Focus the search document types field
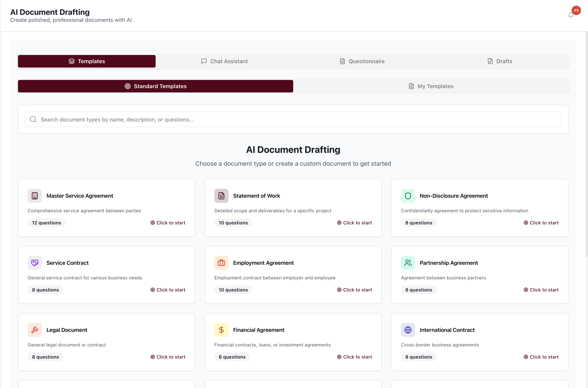The width and height of the screenshot is (588, 388). (293, 120)
